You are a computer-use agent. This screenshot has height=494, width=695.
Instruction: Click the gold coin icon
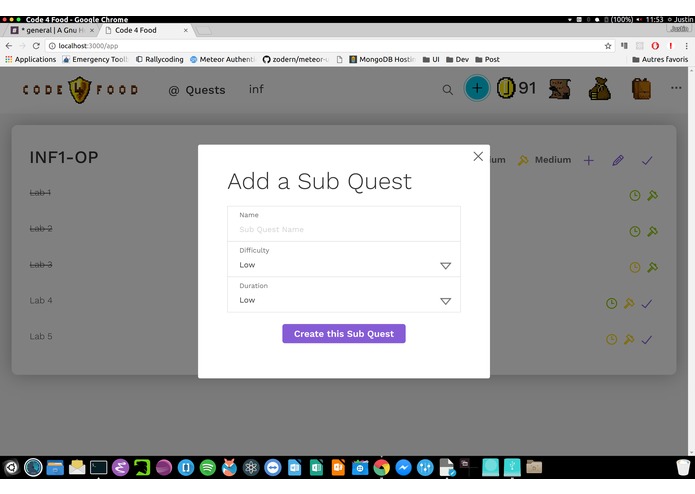tap(506, 88)
